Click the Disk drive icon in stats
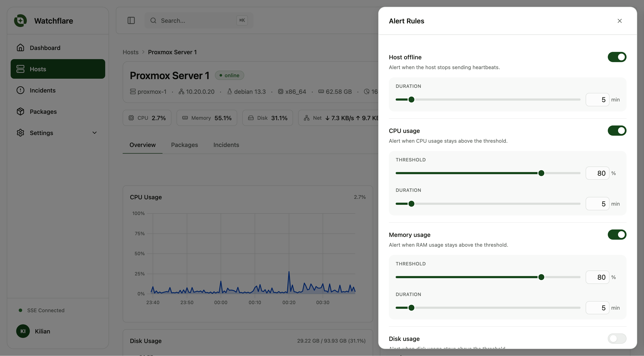 pos(251,118)
